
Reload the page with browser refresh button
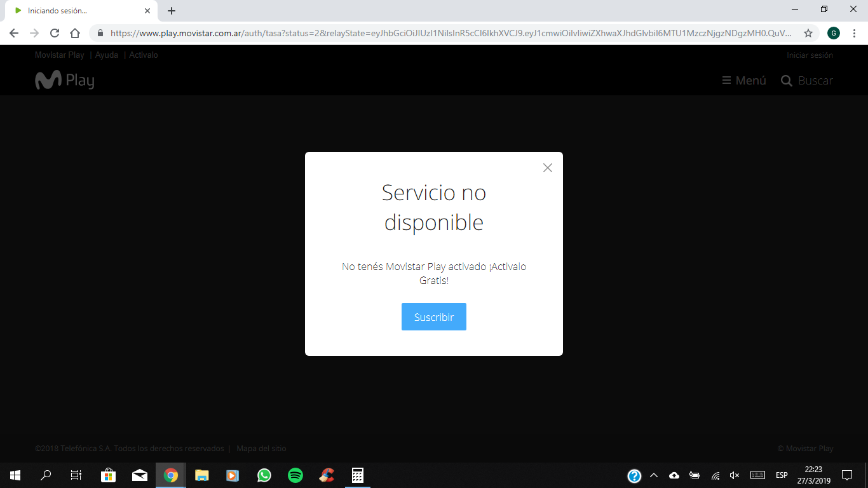coord(55,33)
